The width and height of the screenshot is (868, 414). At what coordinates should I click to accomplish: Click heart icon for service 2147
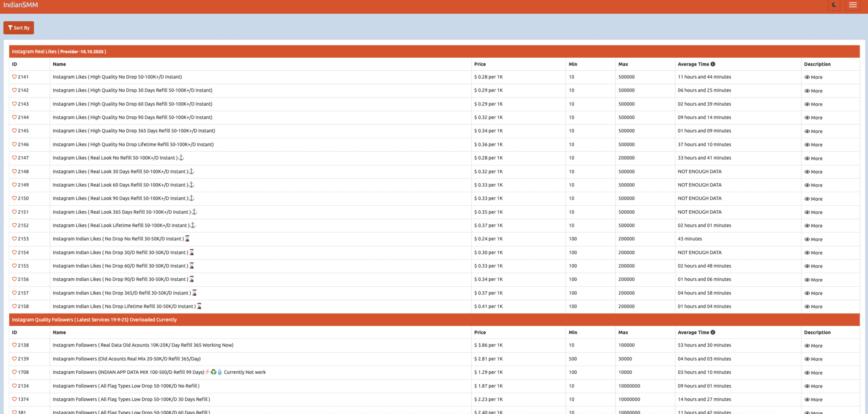point(14,158)
